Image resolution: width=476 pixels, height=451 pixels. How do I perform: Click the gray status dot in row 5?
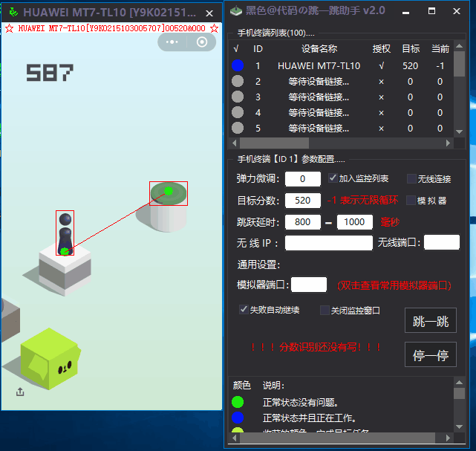[237, 128]
